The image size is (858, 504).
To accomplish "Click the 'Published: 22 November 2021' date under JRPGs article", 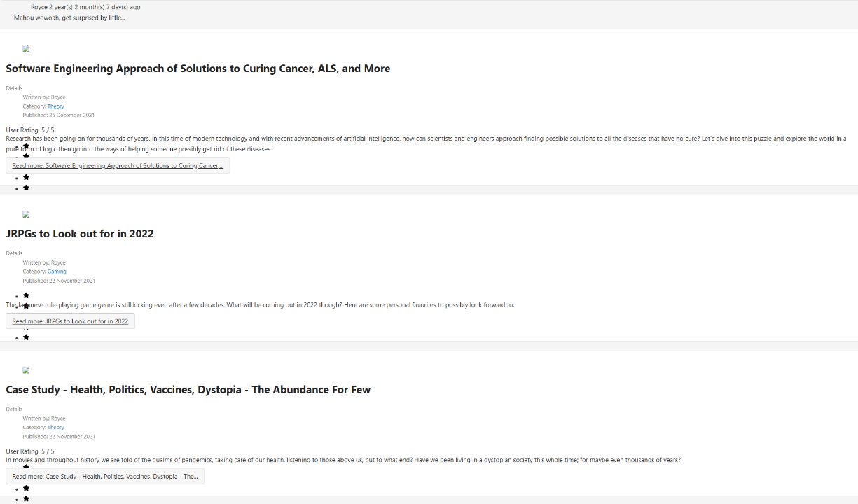I will 59,281.
